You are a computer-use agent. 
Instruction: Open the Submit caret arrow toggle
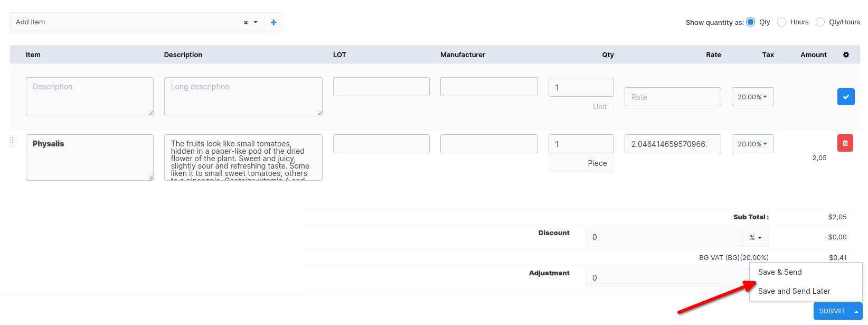[856, 311]
